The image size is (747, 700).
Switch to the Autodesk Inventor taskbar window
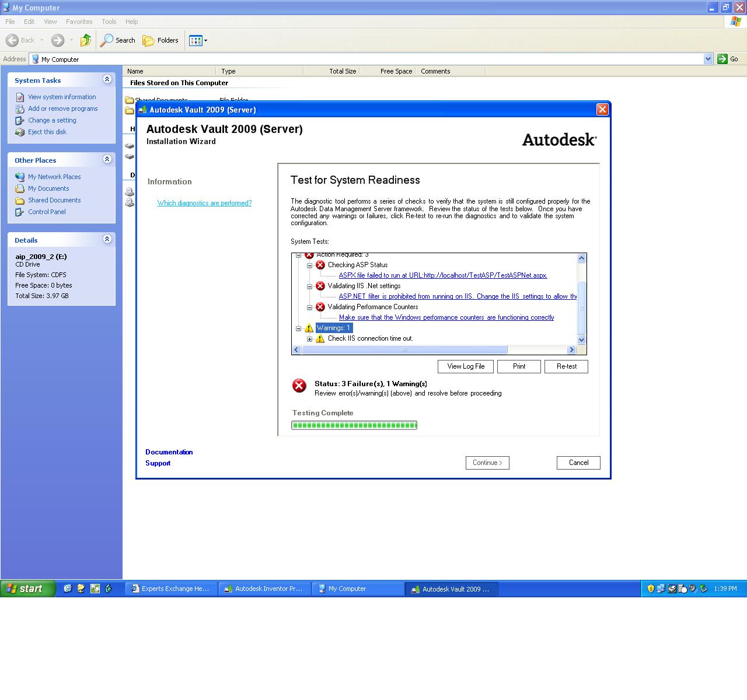coord(264,589)
